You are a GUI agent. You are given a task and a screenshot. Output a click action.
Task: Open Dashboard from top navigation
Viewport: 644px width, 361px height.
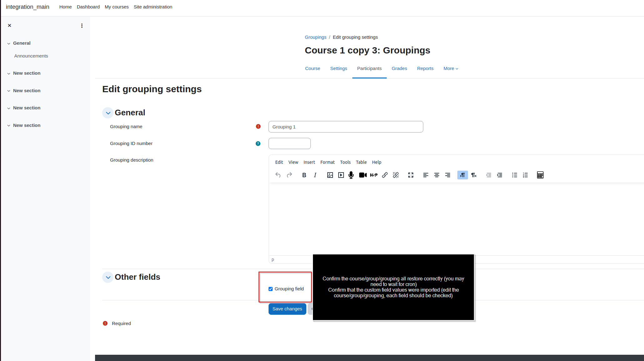point(88,7)
